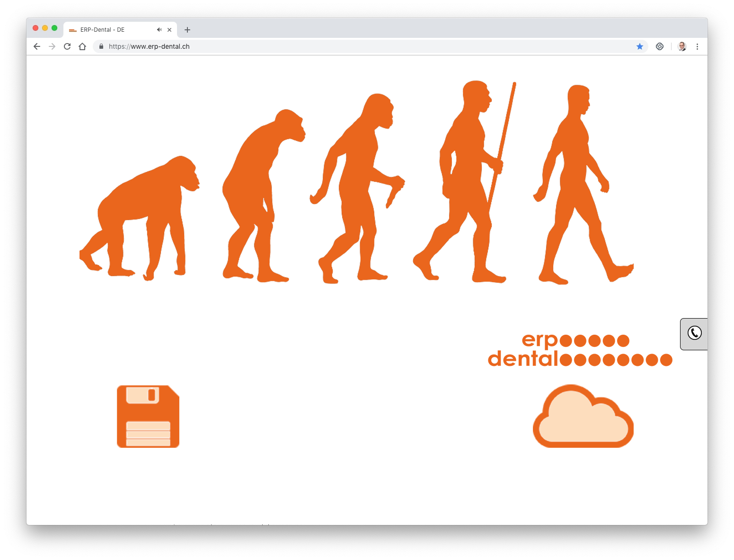Open the user profile avatar
This screenshot has width=734, height=560.
[x=682, y=46]
